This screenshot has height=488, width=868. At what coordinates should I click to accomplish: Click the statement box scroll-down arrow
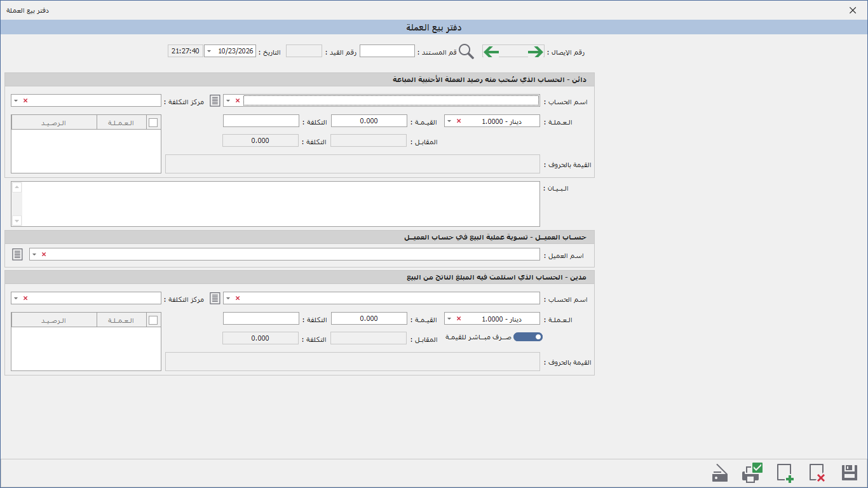(x=17, y=220)
